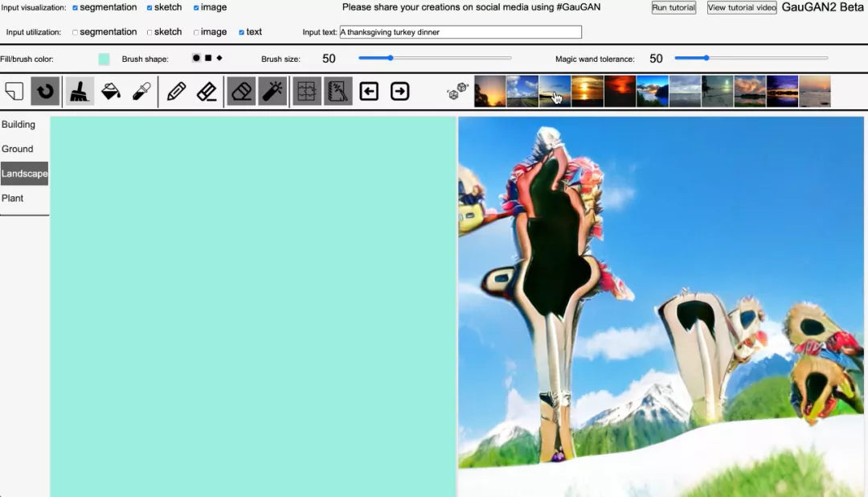Uncheck the text Input utilization checkbox
868x497 pixels.
(242, 33)
